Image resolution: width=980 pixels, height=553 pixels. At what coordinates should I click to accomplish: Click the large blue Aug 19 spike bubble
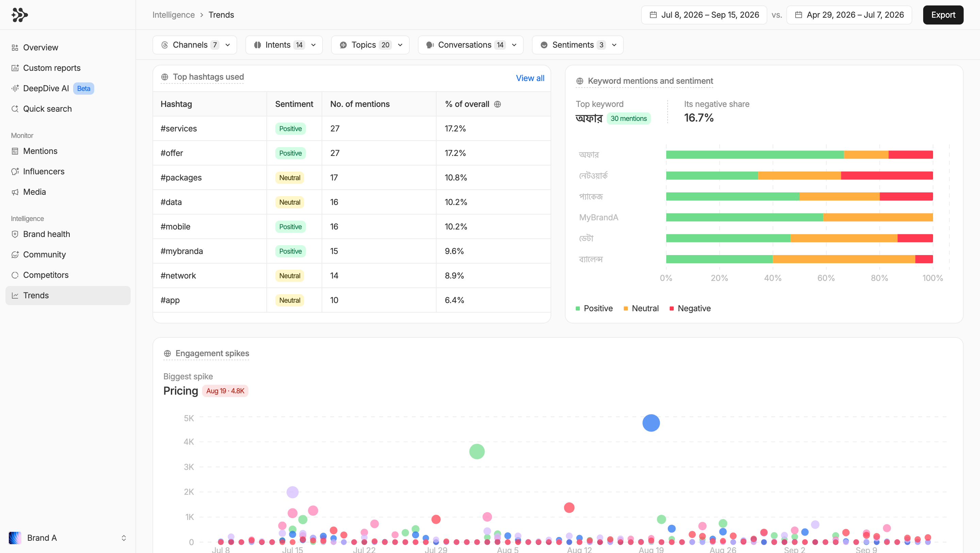[x=651, y=423]
